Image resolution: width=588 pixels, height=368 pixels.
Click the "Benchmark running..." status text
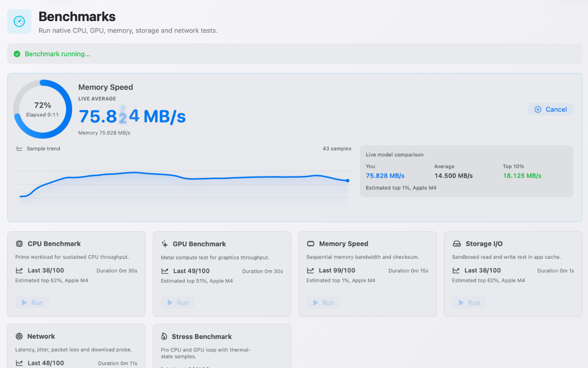57,54
